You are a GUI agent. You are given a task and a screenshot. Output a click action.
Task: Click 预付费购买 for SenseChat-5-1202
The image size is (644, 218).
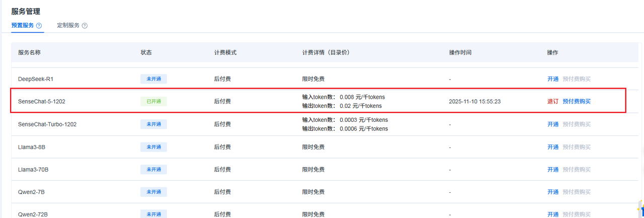(x=577, y=101)
